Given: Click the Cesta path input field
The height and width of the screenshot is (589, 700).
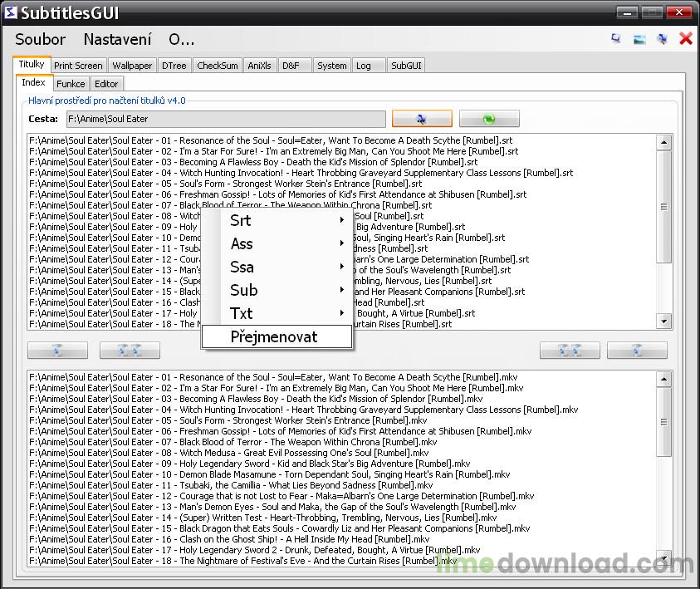Looking at the screenshot, I should pyautogui.click(x=226, y=119).
